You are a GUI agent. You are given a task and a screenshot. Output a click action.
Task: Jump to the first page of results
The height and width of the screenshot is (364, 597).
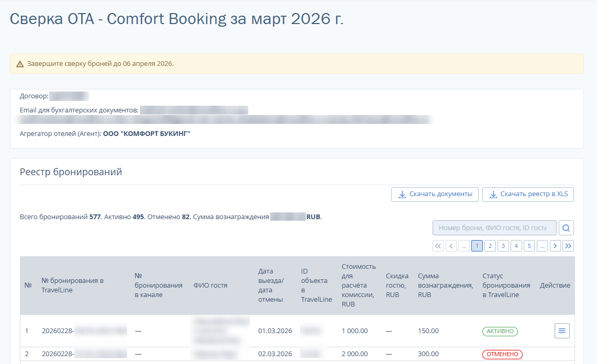click(438, 246)
